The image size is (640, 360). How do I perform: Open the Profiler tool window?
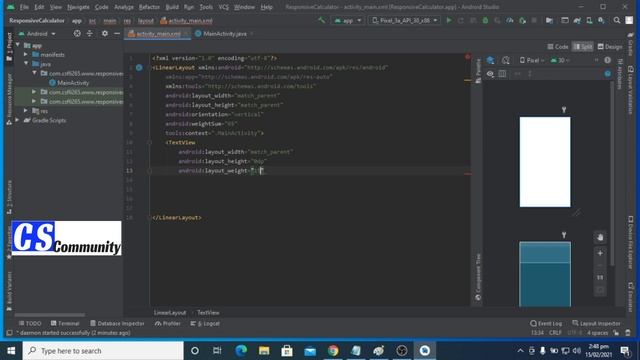point(167,323)
